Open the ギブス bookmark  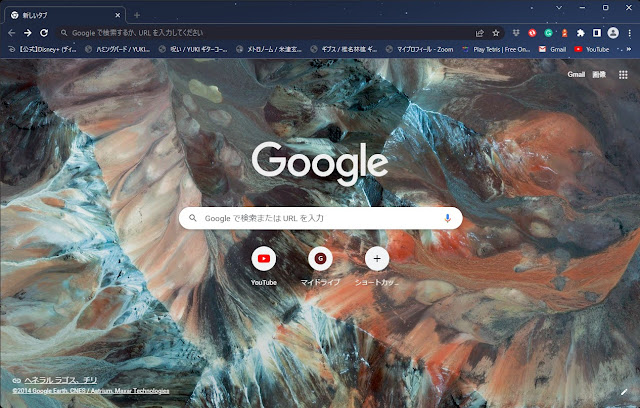(344, 49)
